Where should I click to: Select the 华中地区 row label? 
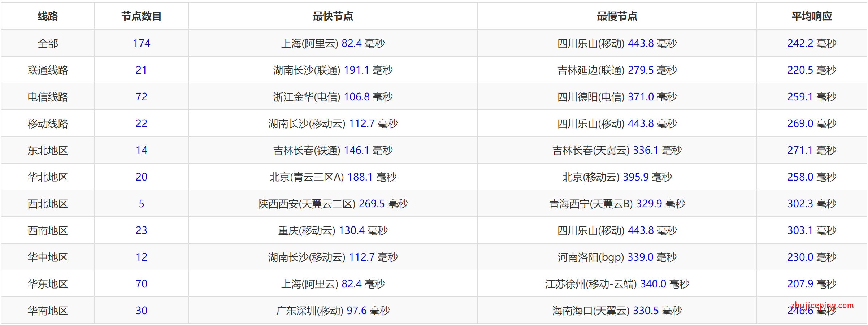48,257
